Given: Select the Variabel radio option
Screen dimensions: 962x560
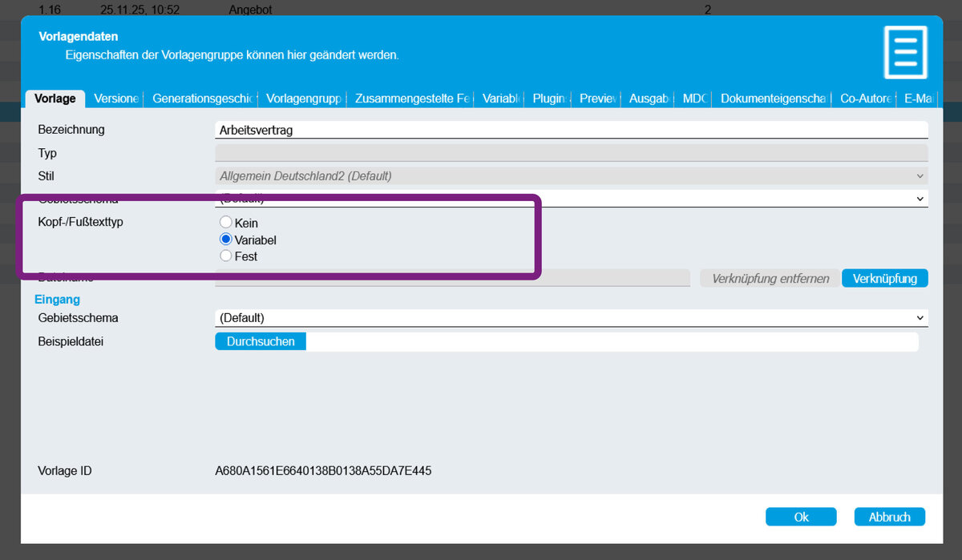Looking at the screenshot, I should 226,240.
